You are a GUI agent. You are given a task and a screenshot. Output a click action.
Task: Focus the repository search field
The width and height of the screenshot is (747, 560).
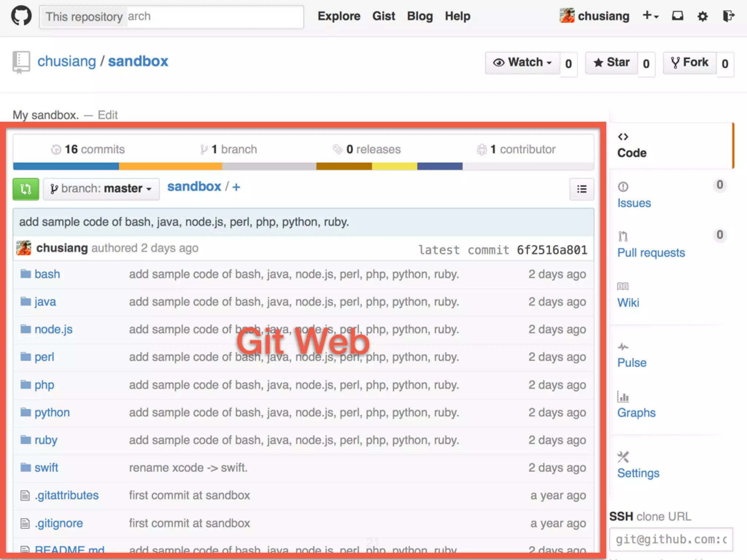(x=214, y=16)
